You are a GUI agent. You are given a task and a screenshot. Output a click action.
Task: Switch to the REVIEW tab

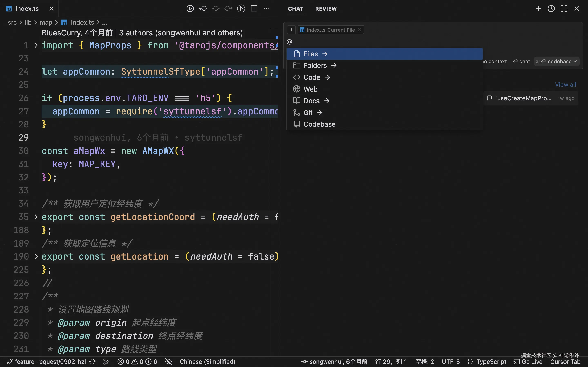point(326,9)
